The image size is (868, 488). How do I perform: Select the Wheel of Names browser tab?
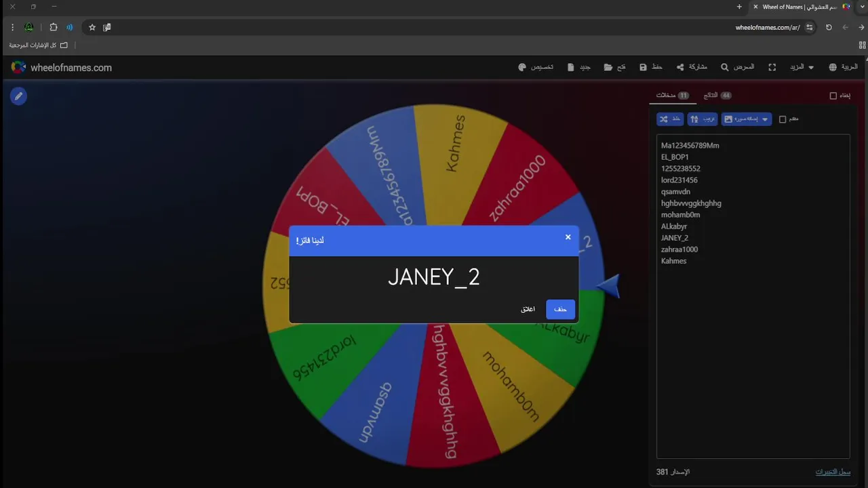(x=800, y=7)
